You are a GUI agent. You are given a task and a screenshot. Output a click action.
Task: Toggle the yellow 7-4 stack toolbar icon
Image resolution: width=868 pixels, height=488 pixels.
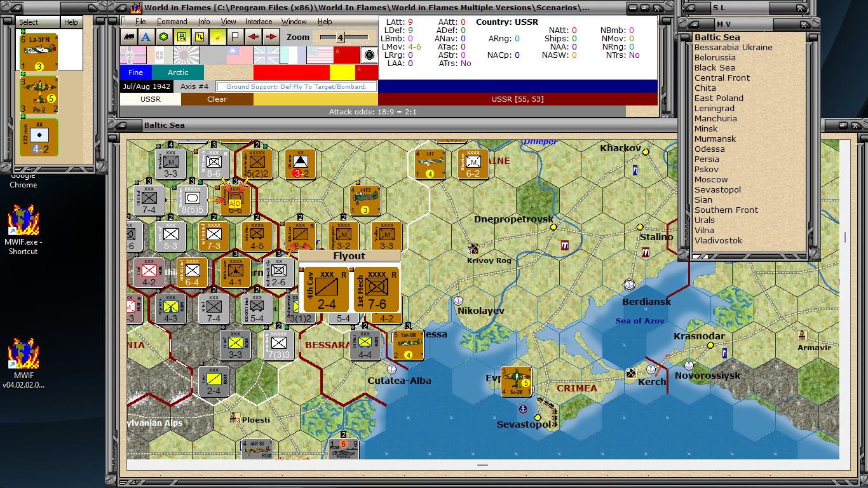point(200,37)
